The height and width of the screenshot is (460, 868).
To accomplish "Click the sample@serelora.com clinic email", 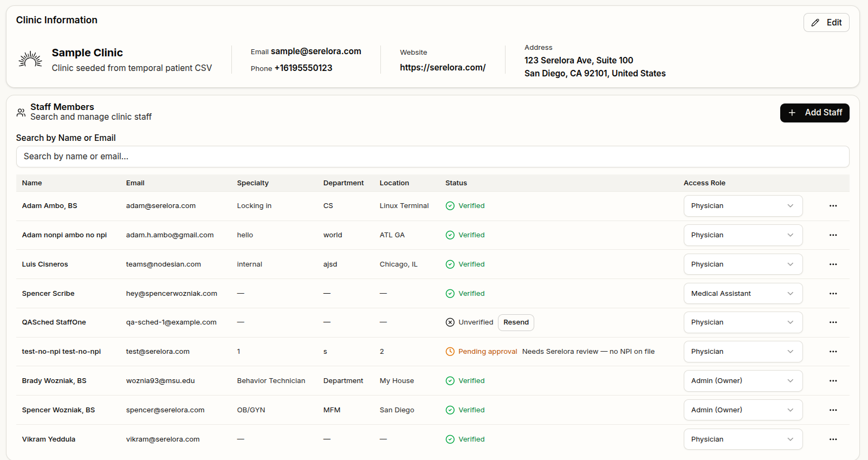I will pyautogui.click(x=316, y=51).
